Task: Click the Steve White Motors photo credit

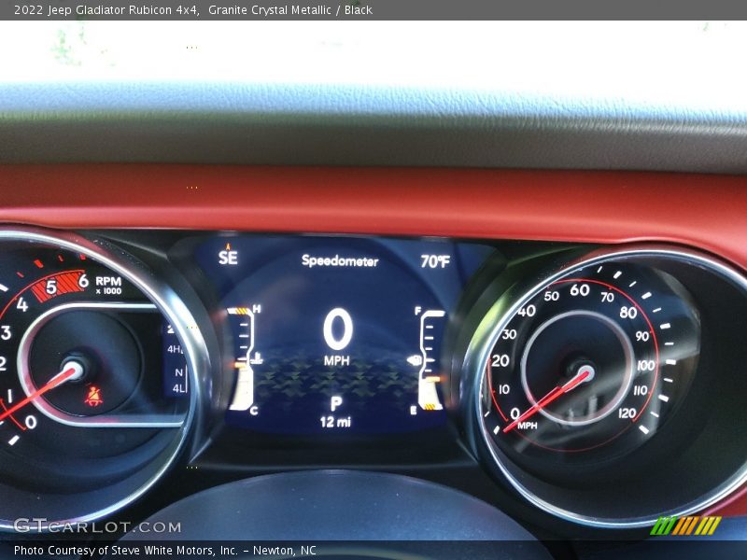Action: [x=165, y=551]
